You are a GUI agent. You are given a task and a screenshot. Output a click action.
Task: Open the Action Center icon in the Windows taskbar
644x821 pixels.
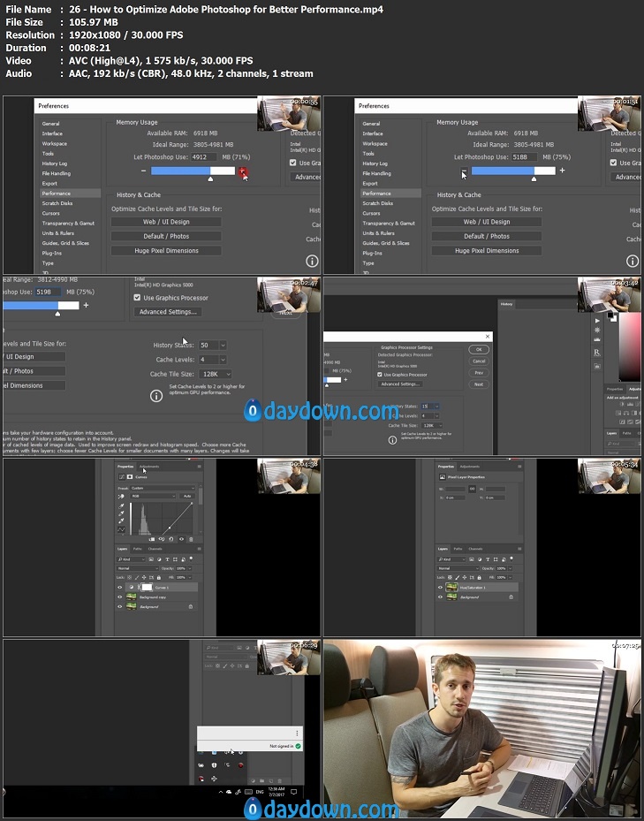293,792
